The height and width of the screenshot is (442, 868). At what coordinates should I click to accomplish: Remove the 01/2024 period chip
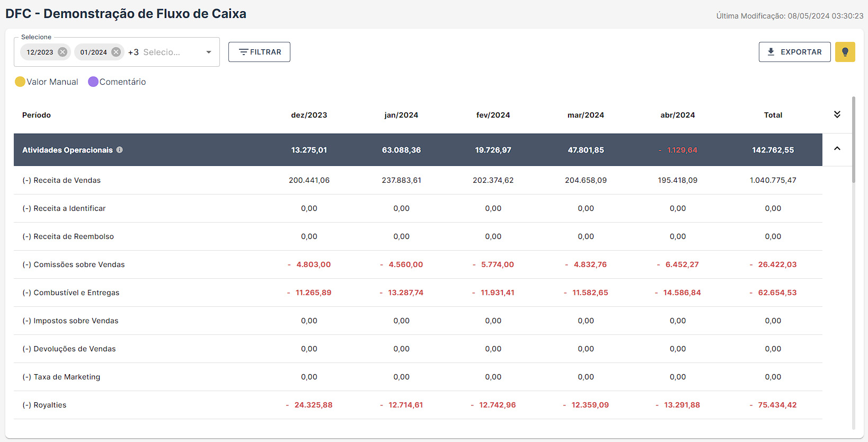click(x=116, y=52)
